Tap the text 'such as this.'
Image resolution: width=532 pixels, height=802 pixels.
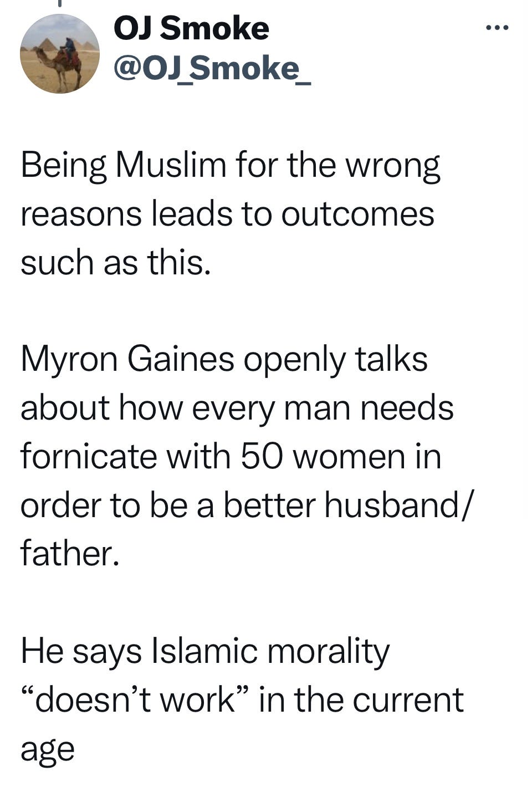[116, 262]
